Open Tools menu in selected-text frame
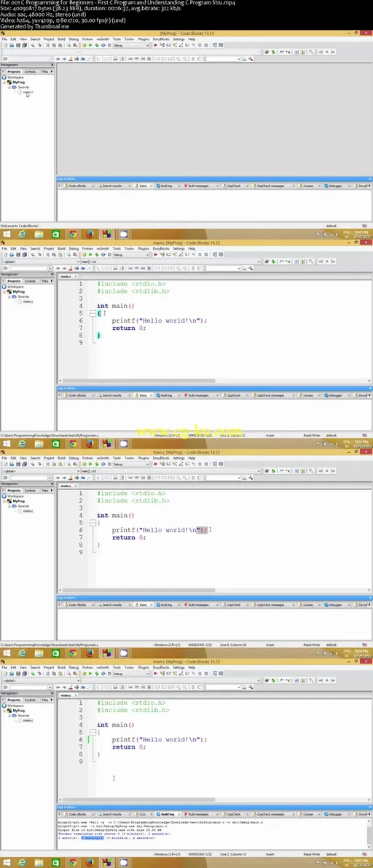Viewport: 373px width, 868px height. (117, 458)
